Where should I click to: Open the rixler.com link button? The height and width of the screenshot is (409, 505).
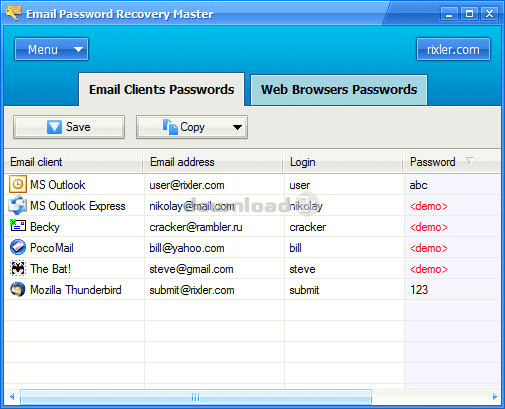click(x=453, y=49)
